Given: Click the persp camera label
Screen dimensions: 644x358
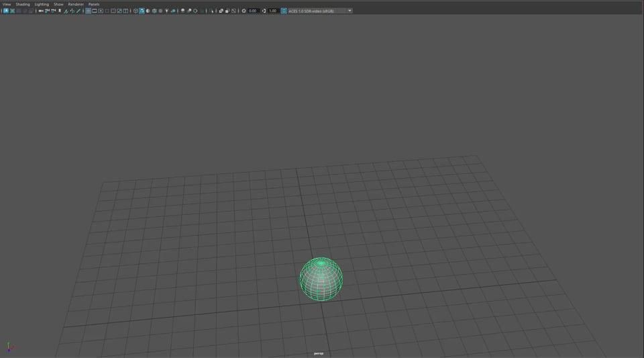Looking at the screenshot, I should click(318, 353).
